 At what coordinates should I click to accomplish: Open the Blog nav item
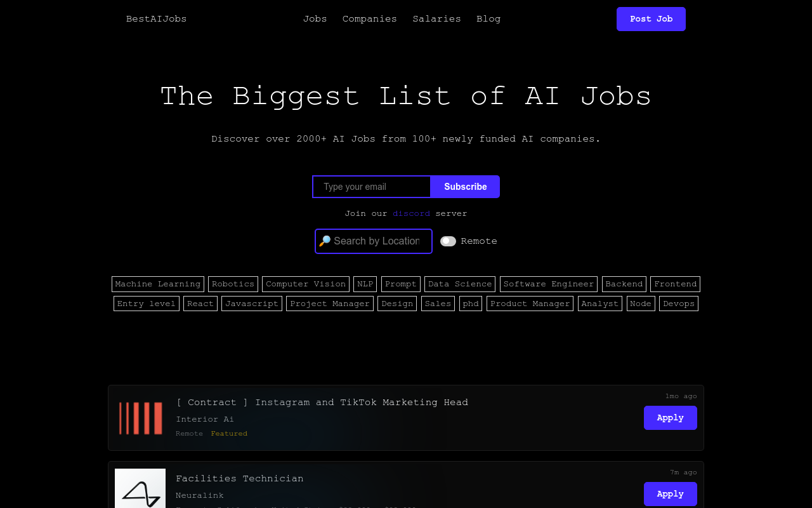tap(488, 19)
